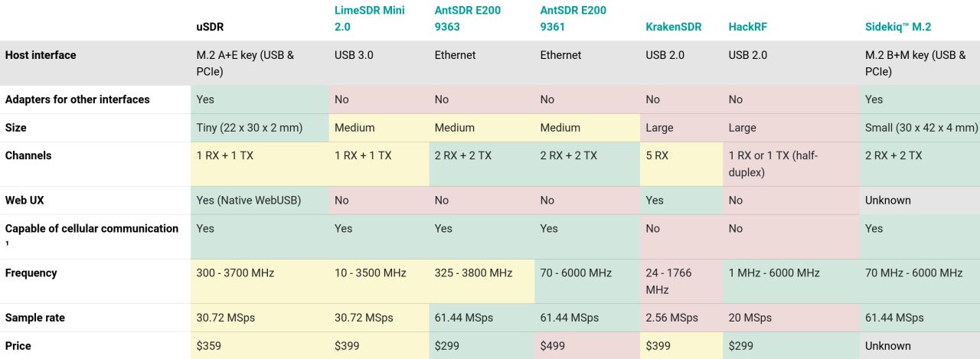980x359 pixels.
Task: Click the Adapters for other interfaces label
Action: click(77, 100)
